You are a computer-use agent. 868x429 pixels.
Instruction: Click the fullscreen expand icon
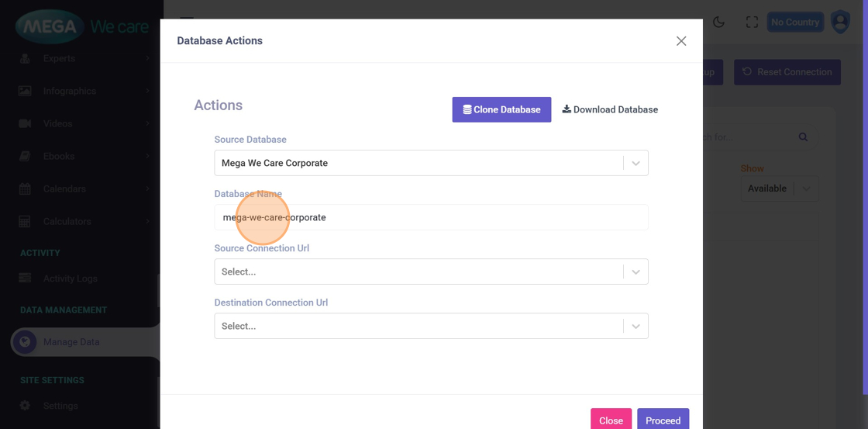(752, 22)
